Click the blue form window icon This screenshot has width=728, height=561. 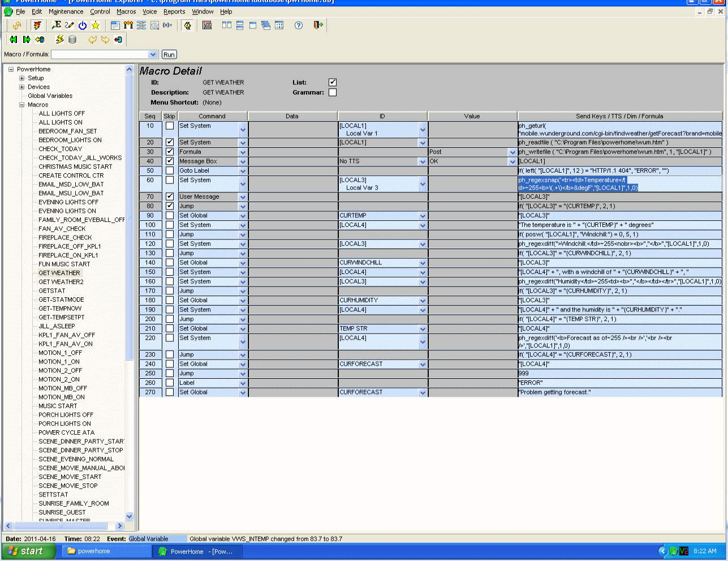click(x=115, y=25)
